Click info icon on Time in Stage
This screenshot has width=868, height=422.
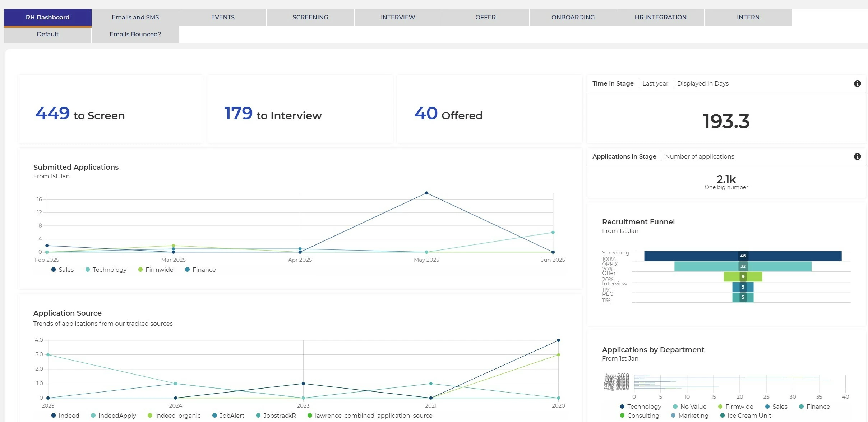857,83
